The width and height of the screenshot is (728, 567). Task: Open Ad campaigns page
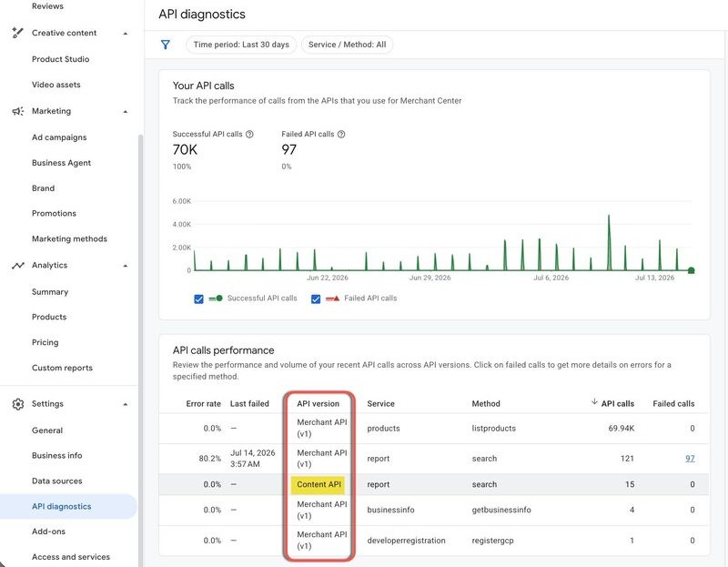coord(59,137)
